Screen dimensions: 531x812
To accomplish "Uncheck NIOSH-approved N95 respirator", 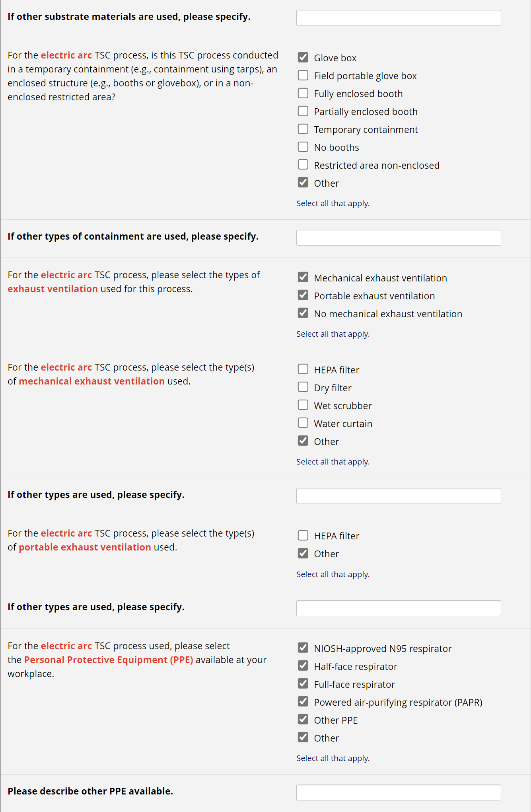I will pyautogui.click(x=303, y=648).
